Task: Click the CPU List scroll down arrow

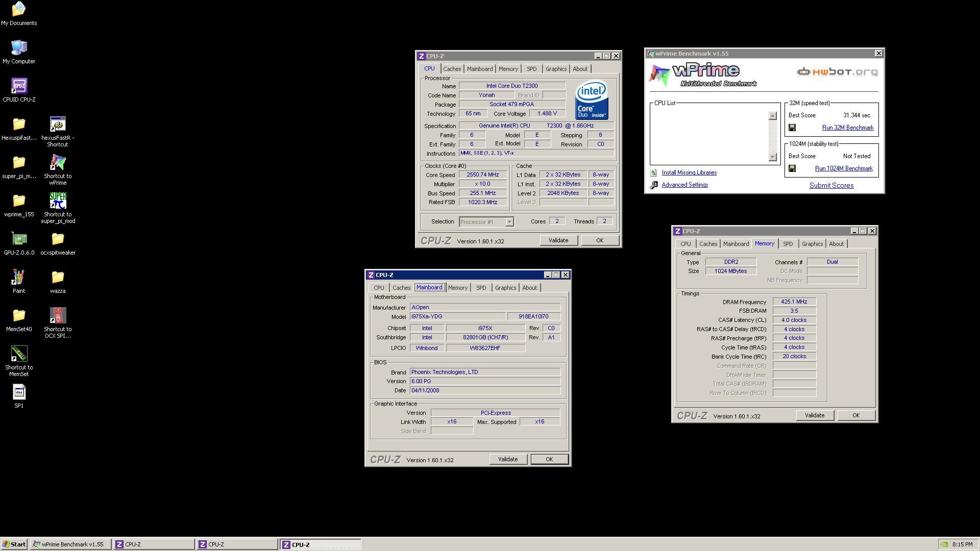Action: [x=772, y=157]
